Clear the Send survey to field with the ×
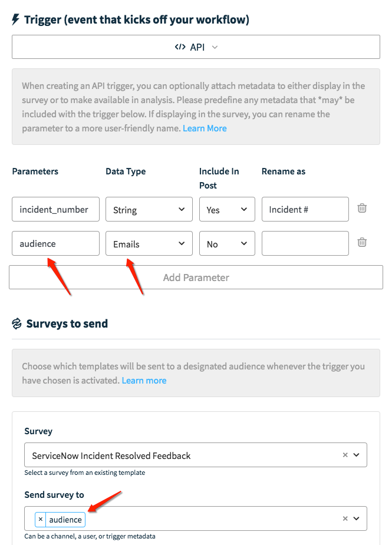 point(345,518)
